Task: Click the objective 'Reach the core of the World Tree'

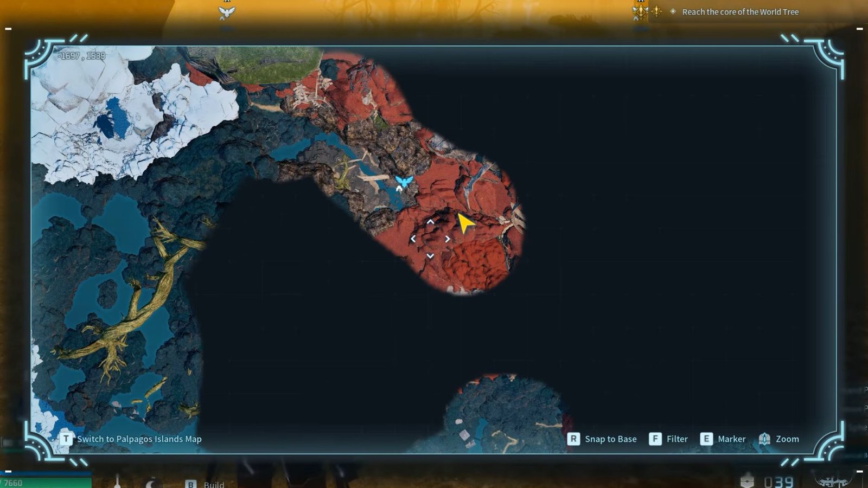Action: (x=741, y=12)
